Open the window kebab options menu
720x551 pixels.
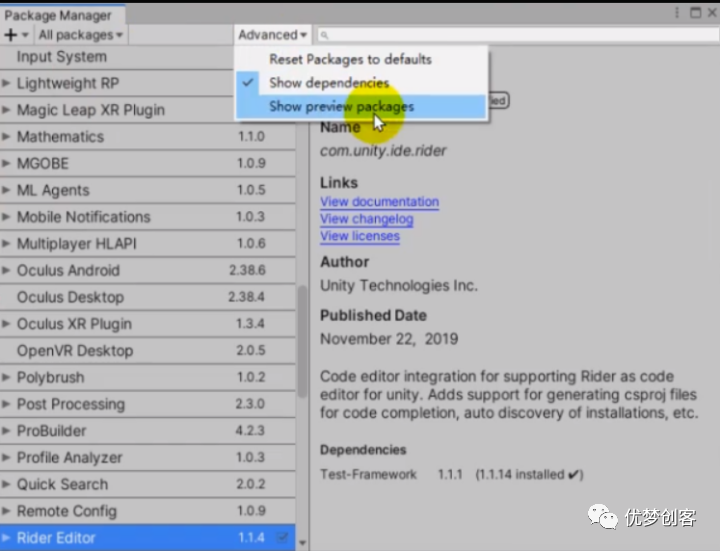coord(676,13)
